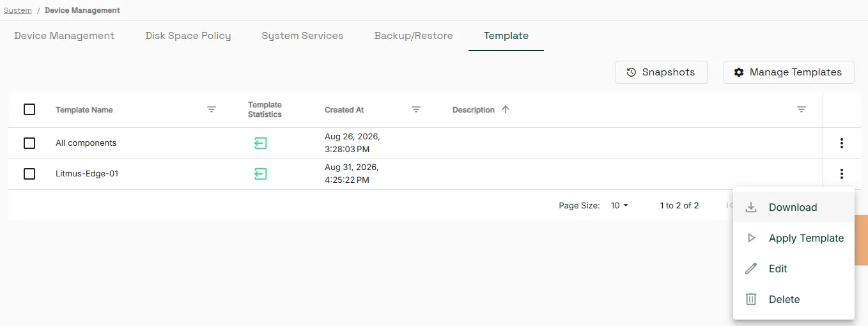Screen dimensions: 868x326
Task: Click the gear icon in Manage Templates
Action: (739, 72)
